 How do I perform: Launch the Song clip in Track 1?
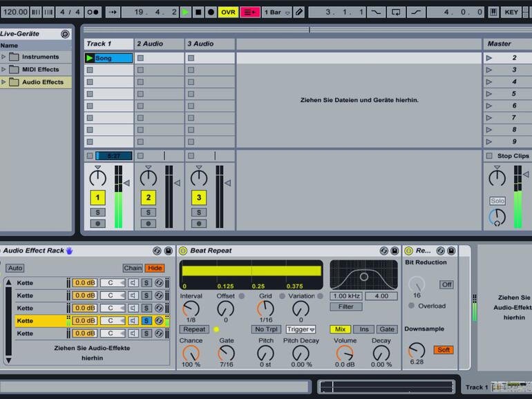tap(90, 58)
